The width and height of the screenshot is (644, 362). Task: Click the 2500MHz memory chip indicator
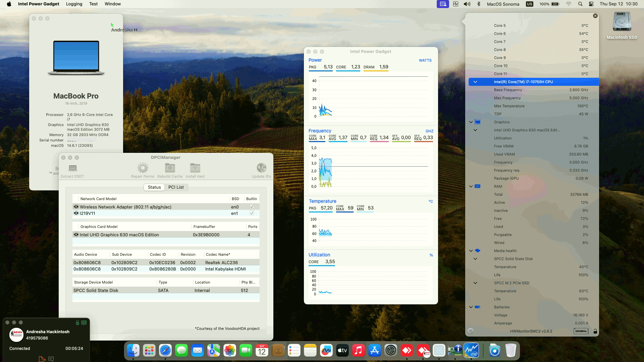pos(581,331)
